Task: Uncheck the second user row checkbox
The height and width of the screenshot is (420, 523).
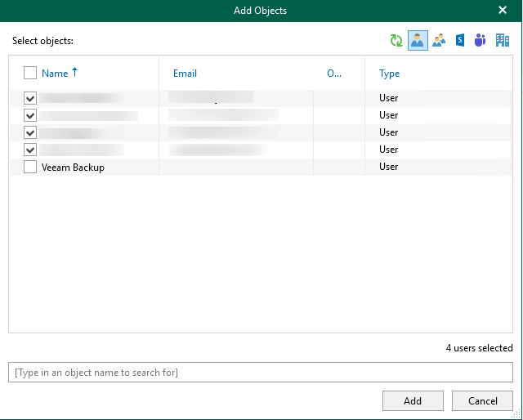Action: [30, 115]
